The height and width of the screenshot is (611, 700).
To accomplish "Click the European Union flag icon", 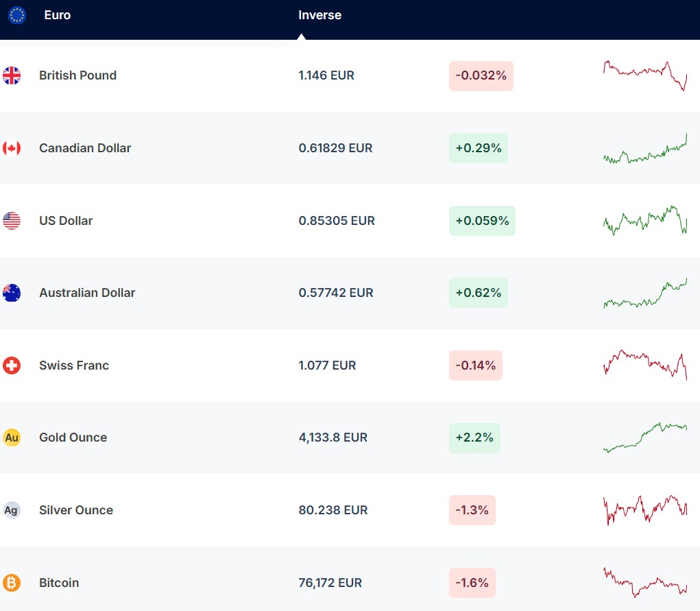I will tap(17, 15).
